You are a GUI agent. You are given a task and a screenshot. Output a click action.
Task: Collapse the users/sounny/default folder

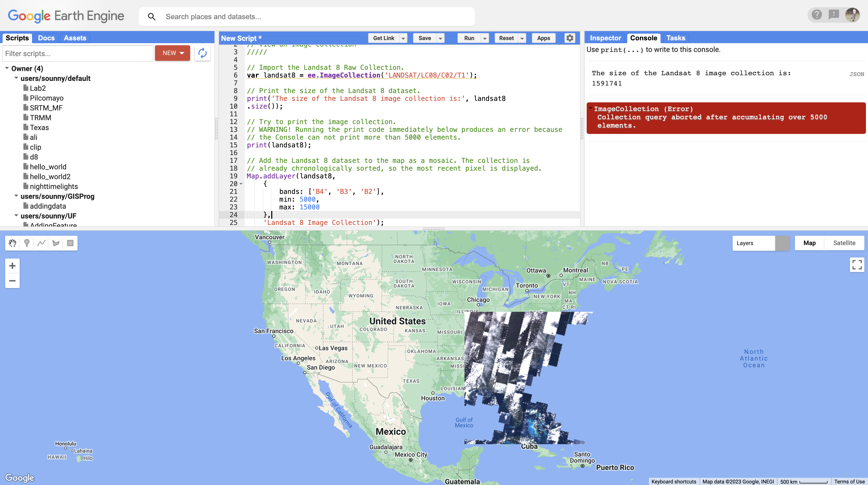[x=16, y=78]
